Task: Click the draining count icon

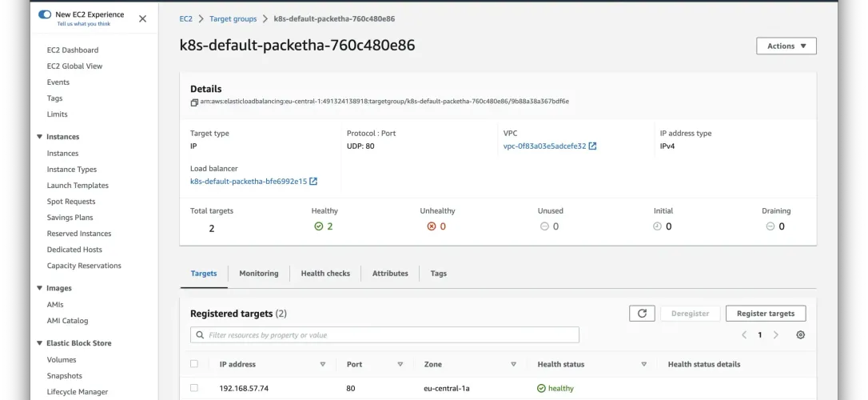Action: 770,226
